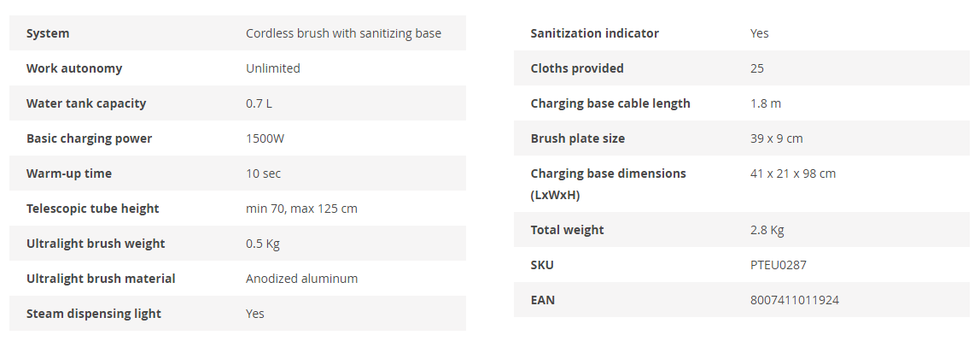This screenshot has height=347, width=980.
Task: Select the "Cloths provided" label
Action: 577,68
